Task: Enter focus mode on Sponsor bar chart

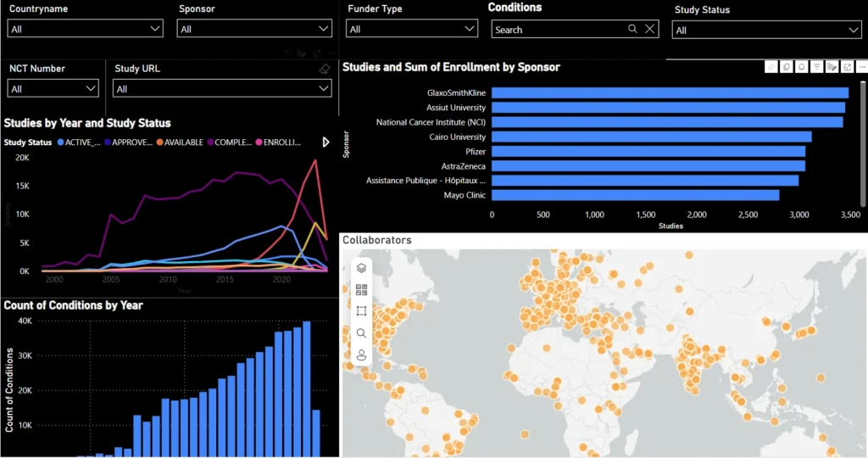Action: [847, 67]
